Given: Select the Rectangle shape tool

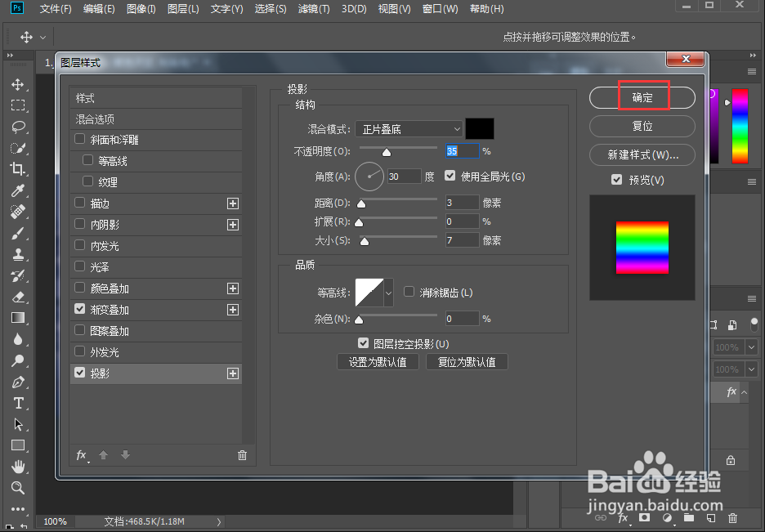Looking at the screenshot, I should [18, 445].
